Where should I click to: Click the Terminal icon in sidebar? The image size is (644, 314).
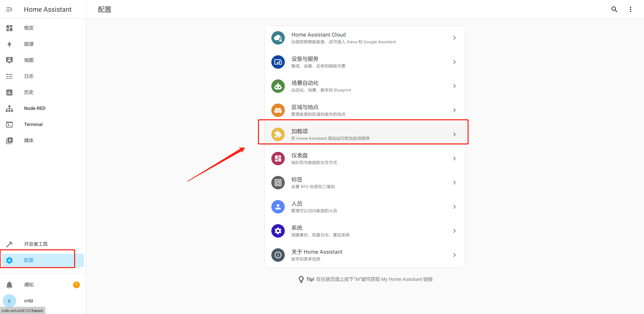[9, 125]
